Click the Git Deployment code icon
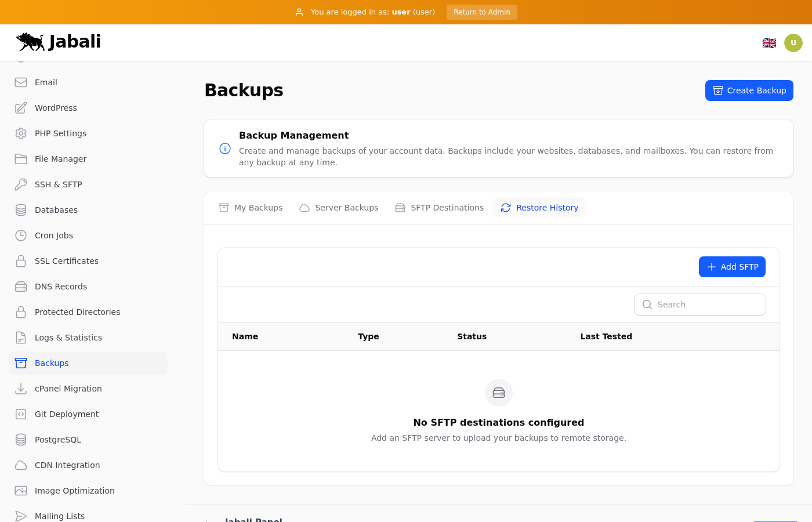 pyautogui.click(x=21, y=414)
